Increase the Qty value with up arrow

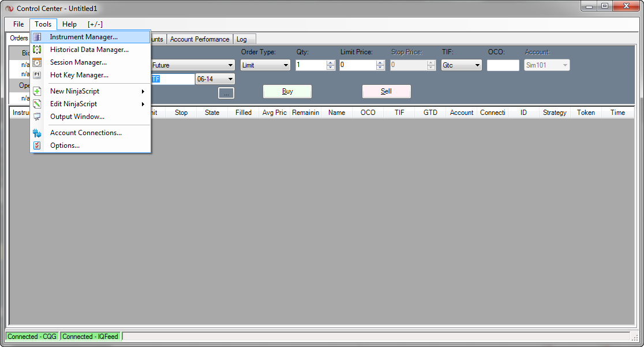point(331,62)
